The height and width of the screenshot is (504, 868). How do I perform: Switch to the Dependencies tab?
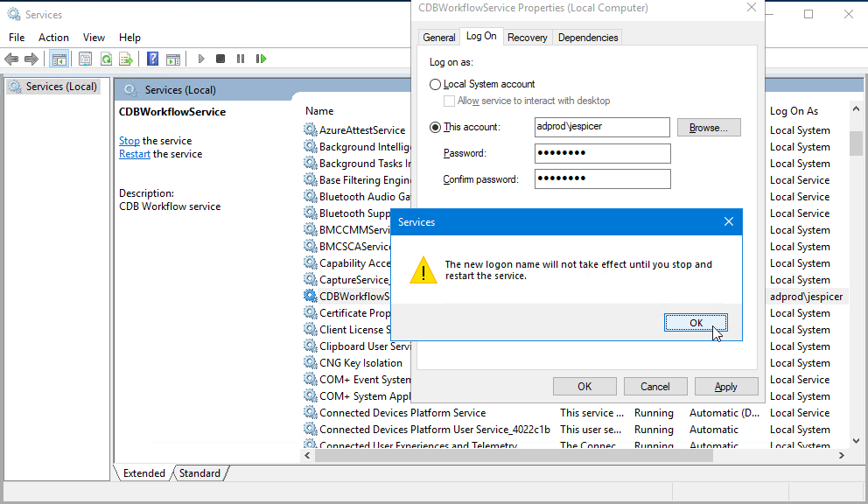[588, 37]
